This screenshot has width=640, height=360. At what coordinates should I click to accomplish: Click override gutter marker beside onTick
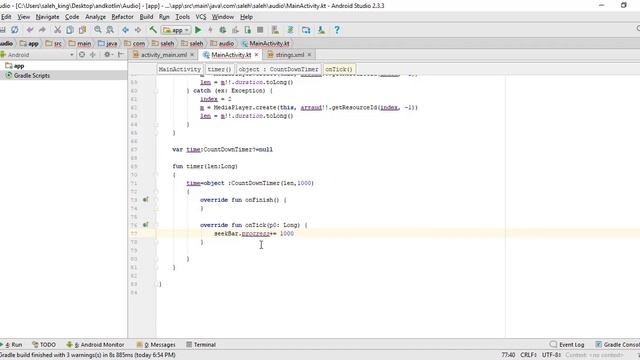point(146,225)
